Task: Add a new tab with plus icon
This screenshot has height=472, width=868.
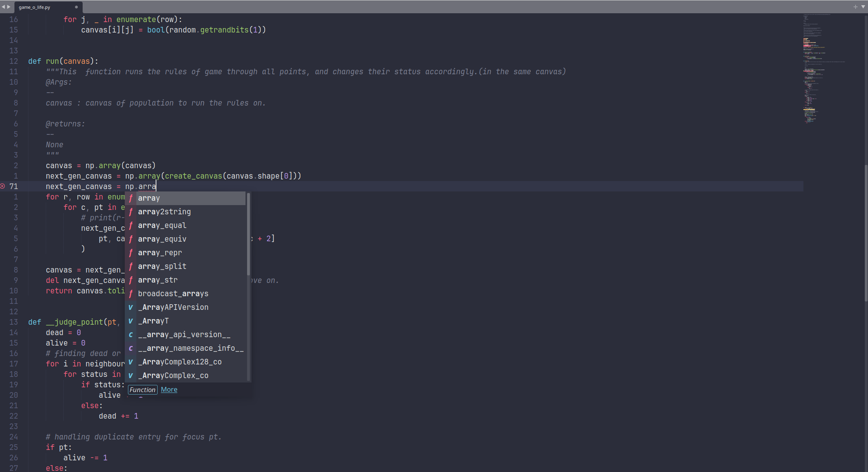Action: [x=856, y=7]
